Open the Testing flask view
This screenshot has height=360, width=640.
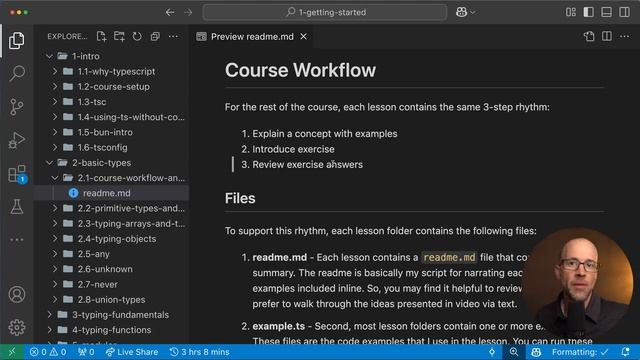point(17,207)
